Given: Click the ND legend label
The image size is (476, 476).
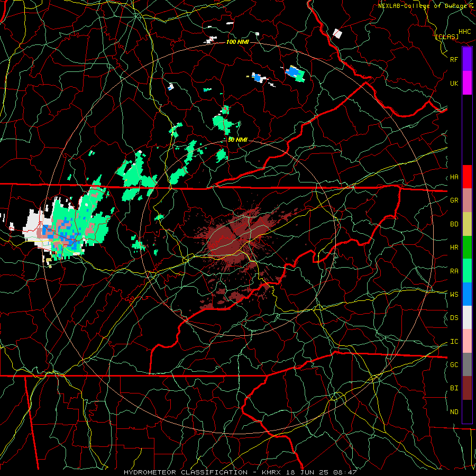Looking at the screenshot, I should point(454,411).
